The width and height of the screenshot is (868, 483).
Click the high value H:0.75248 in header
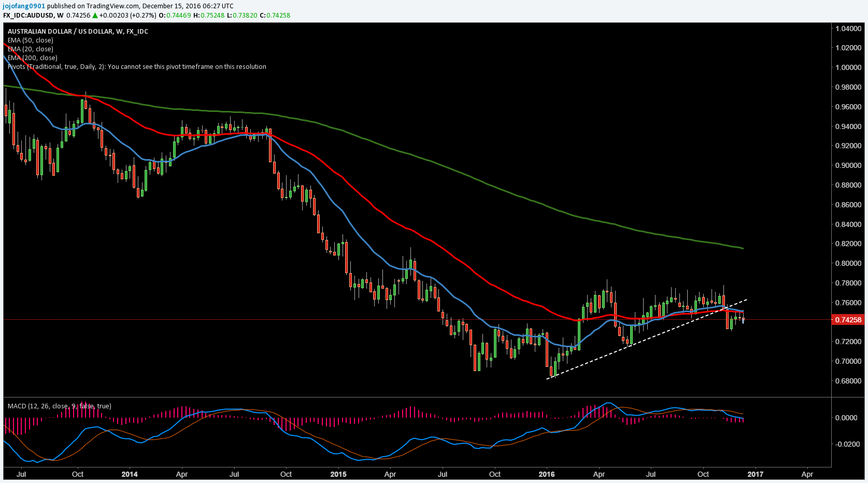(x=209, y=15)
